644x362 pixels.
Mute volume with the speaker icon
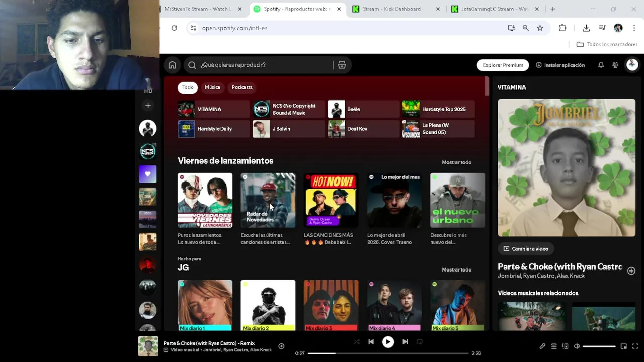pos(577,346)
